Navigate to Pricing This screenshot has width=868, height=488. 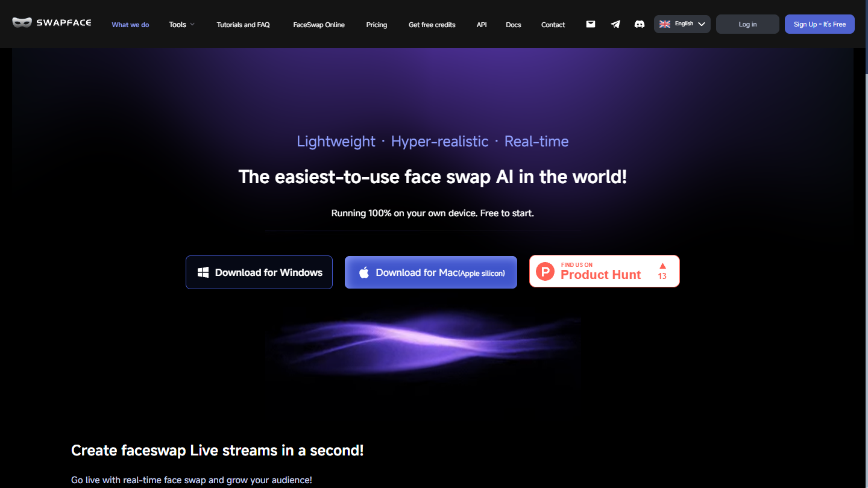tap(377, 25)
